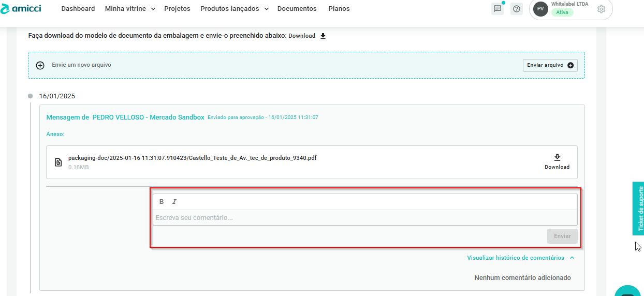Screen dimensions: 644x296
Task: Toggle italic formatting in comment editor
Action: (x=174, y=202)
